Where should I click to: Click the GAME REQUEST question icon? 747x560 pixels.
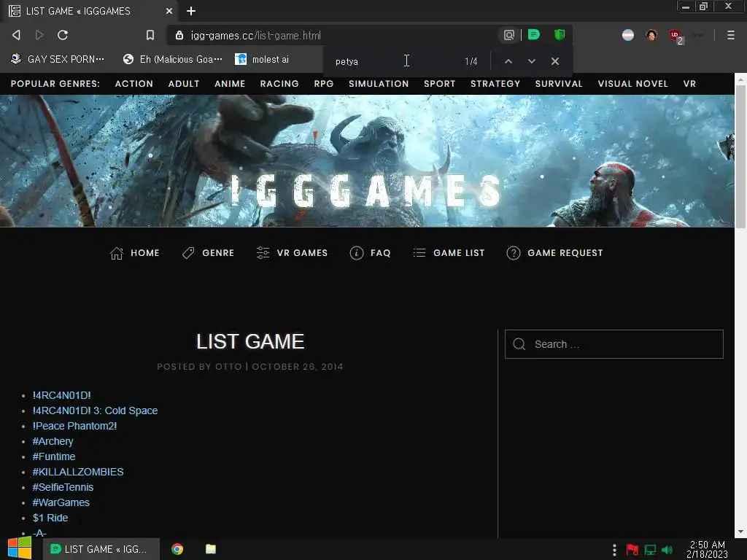513,253
